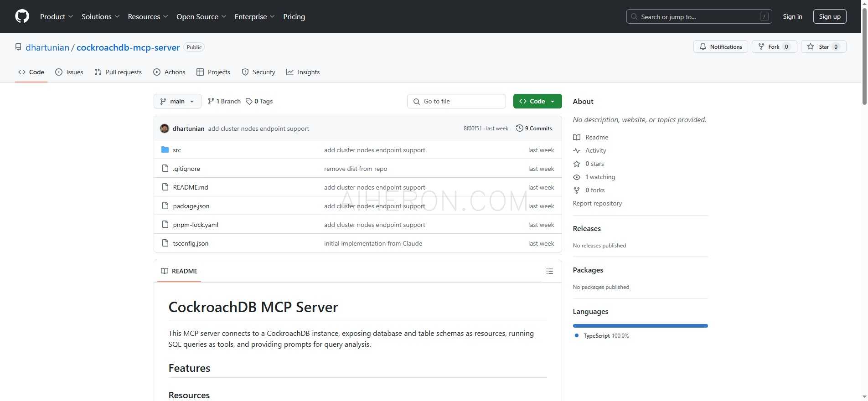Switch to the Code tab
This screenshot has width=868, height=401.
pos(31,72)
